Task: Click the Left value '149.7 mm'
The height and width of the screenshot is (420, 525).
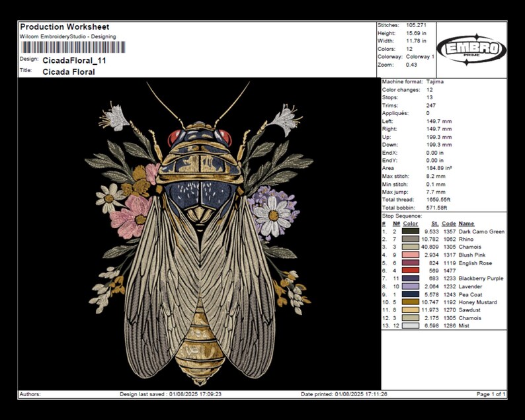Action: tap(439, 121)
